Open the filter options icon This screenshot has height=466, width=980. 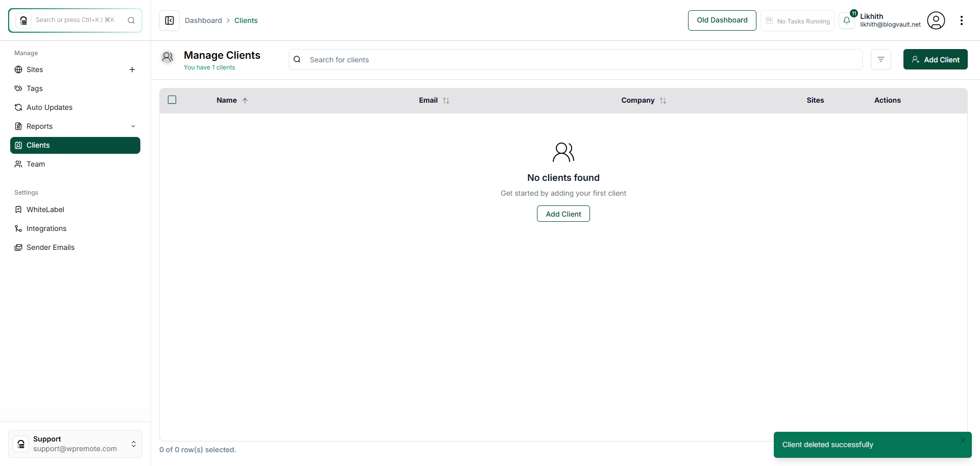click(881, 59)
